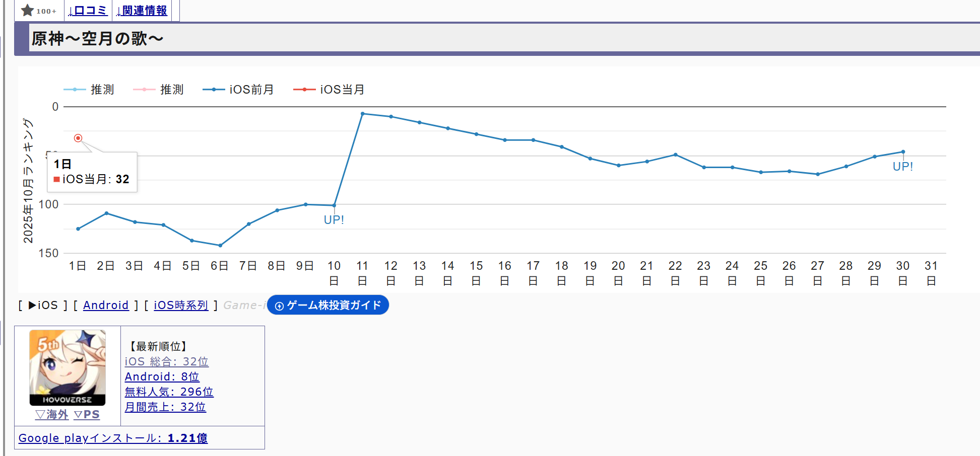This screenshot has width=980, height=456.
Task: Click the 0 y-axis value
Action: 55,107
